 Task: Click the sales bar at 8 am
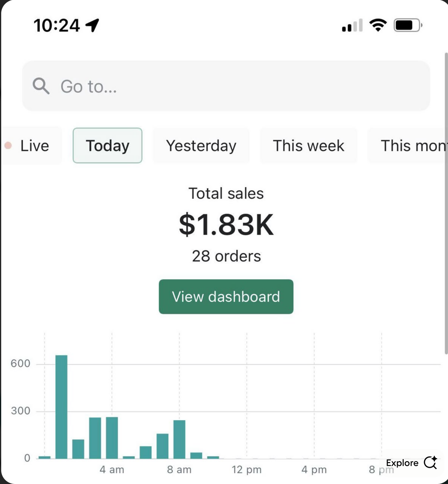coord(179,439)
